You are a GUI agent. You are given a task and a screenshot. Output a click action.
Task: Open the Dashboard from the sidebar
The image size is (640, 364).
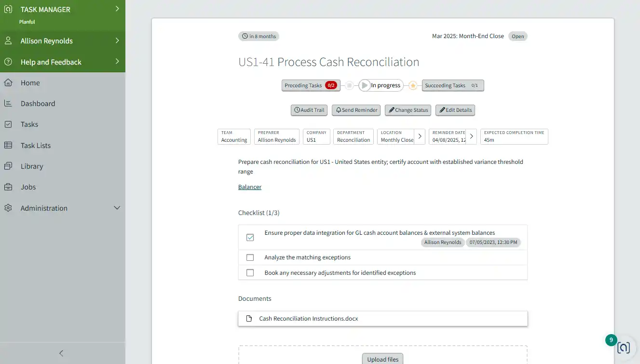point(38,103)
